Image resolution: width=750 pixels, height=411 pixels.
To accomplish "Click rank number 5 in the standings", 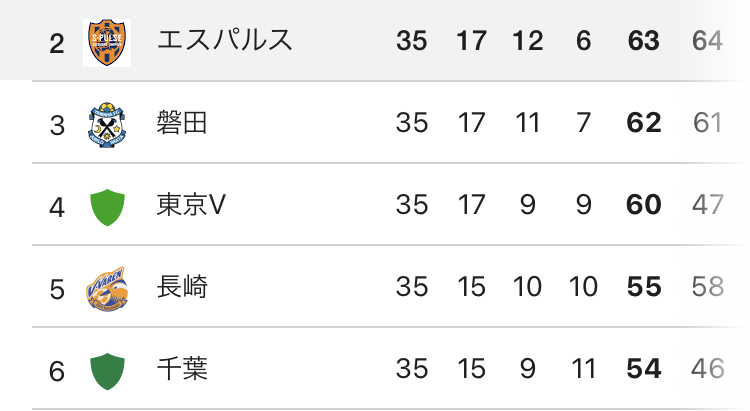I will [57, 290].
